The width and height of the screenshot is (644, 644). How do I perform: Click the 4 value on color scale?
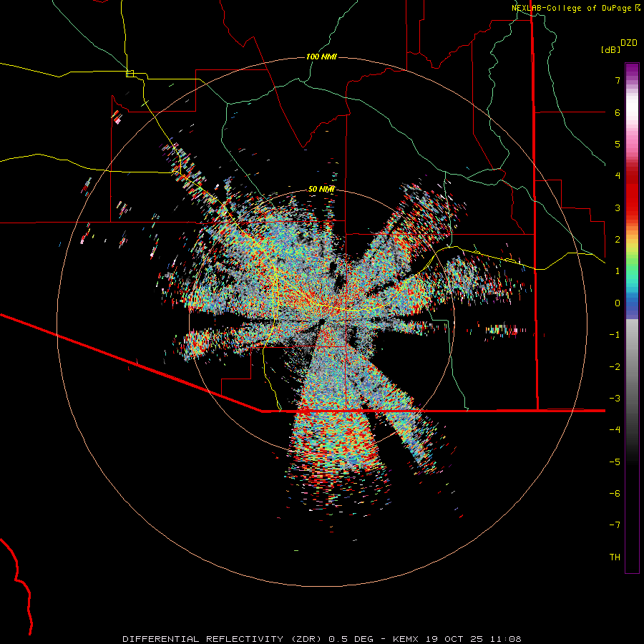tap(618, 176)
